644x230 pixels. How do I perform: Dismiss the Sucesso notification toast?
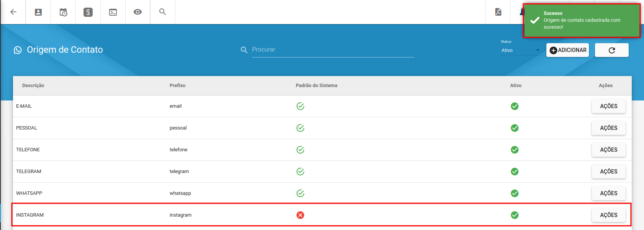(x=582, y=21)
